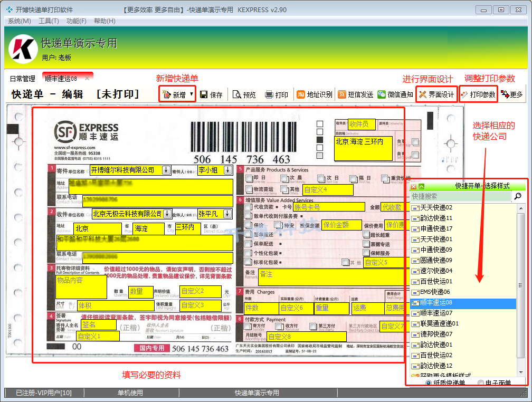Click the 快捷搜索 search input field

pyautogui.click(x=461, y=196)
